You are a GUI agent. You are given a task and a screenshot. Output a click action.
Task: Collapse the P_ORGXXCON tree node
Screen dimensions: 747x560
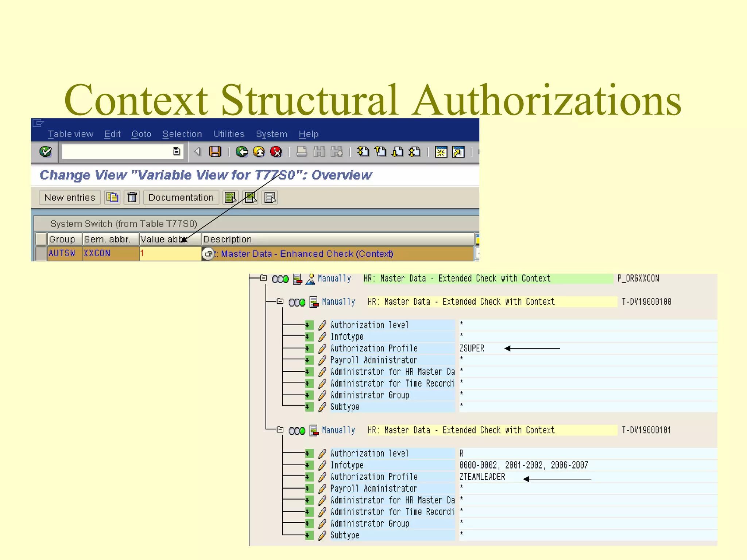[263, 278]
